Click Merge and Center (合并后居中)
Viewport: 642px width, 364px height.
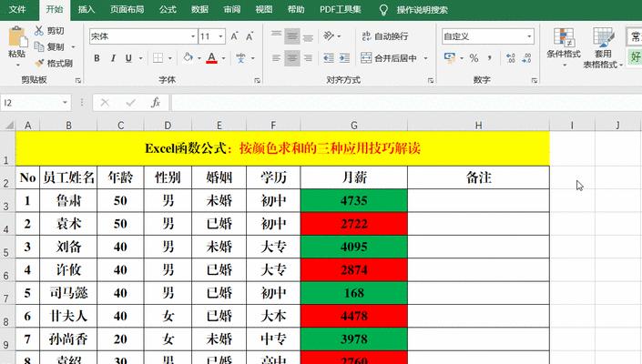389,58
